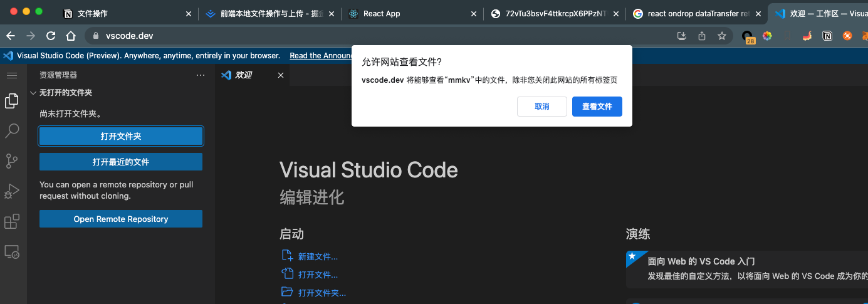The image size is (868, 304).
Task: Click the 打开文件... start link
Action: click(x=318, y=275)
